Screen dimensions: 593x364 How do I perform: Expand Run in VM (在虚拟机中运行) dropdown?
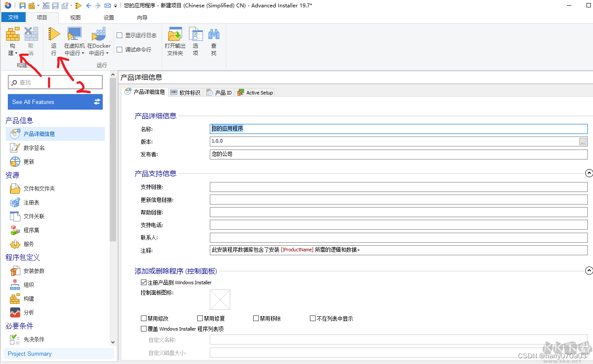pos(75,53)
